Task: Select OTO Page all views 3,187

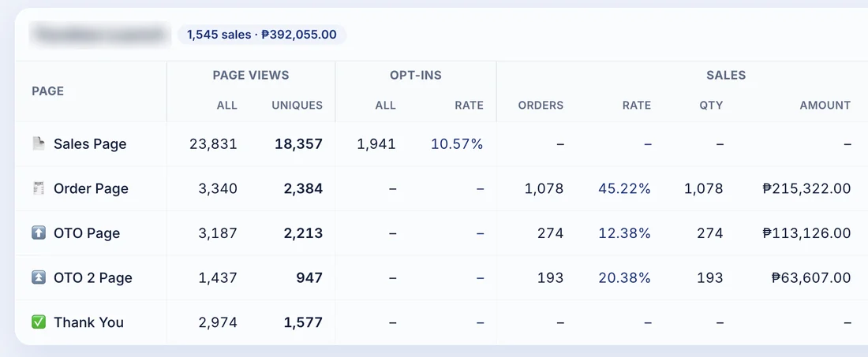Action: (x=218, y=233)
